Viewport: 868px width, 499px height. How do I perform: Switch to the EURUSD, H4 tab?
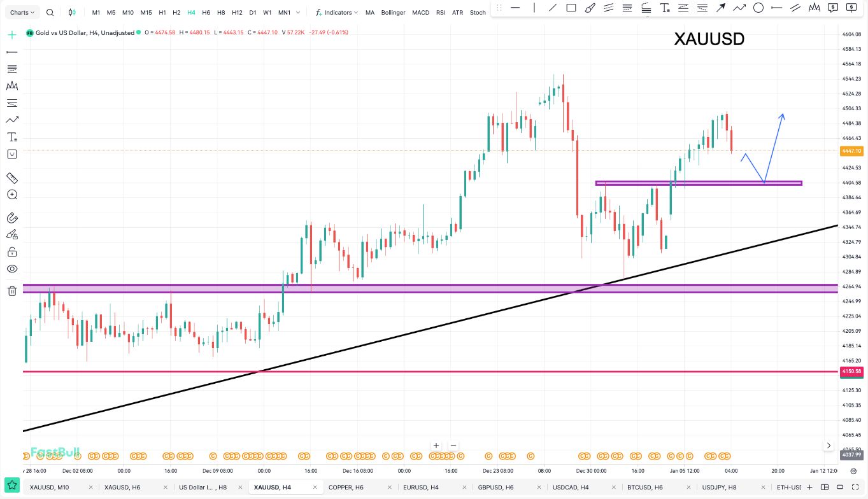point(421,487)
